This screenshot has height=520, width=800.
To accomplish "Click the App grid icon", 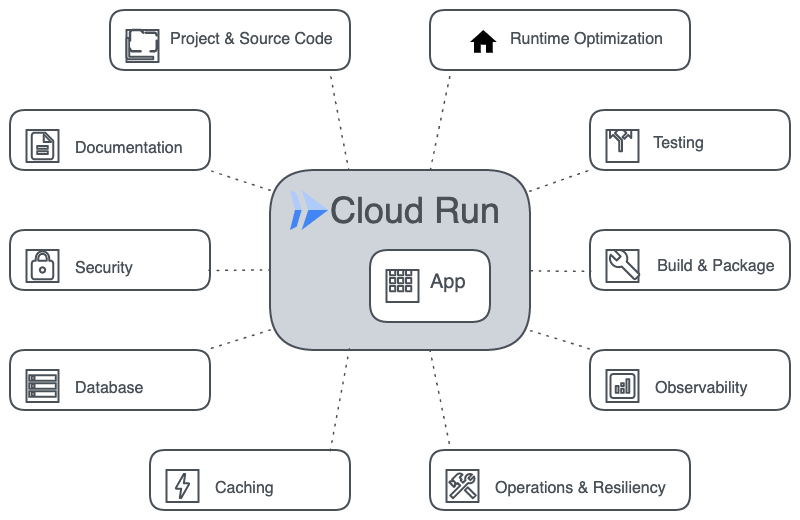I will pyautogui.click(x=403, y=286).
